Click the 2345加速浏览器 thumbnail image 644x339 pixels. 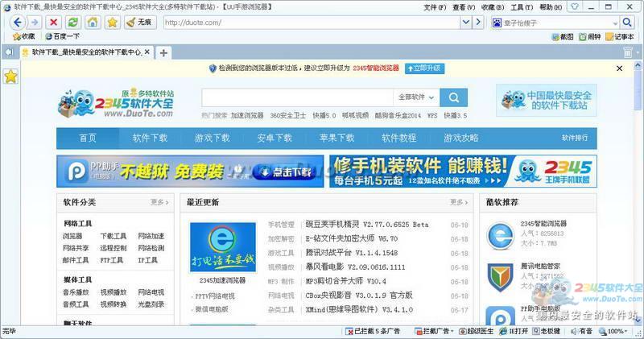[223, 247]
